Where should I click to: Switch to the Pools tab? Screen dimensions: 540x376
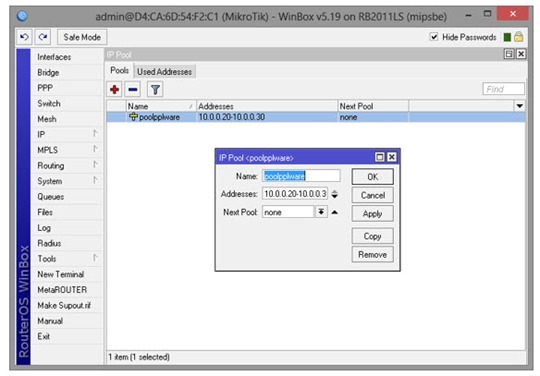pos(120,71)
